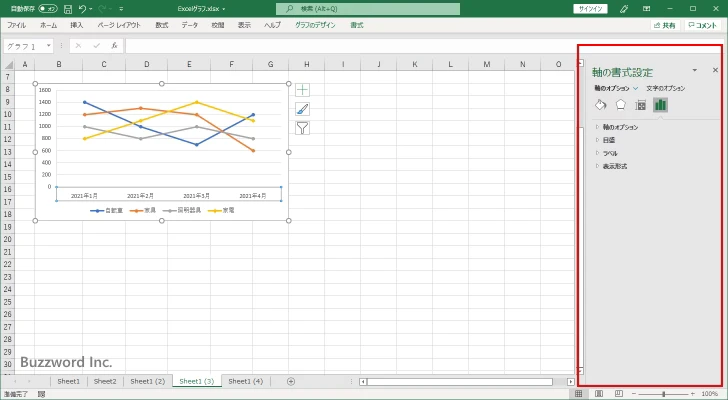Switch to Page Break Preview icon
Screen dimensions: 728x400
tap(619, 394)
